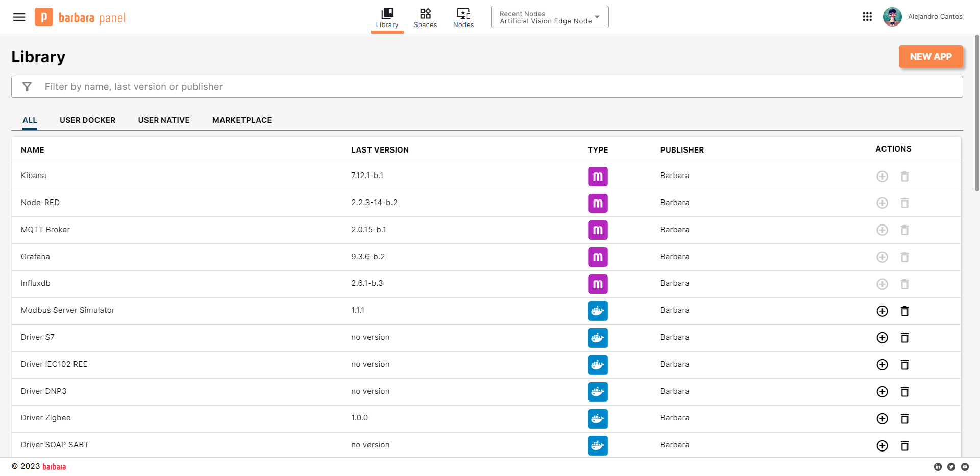Switch to the MARKETPLACE tab
The image size is (980, 476).
coord(242,120)
